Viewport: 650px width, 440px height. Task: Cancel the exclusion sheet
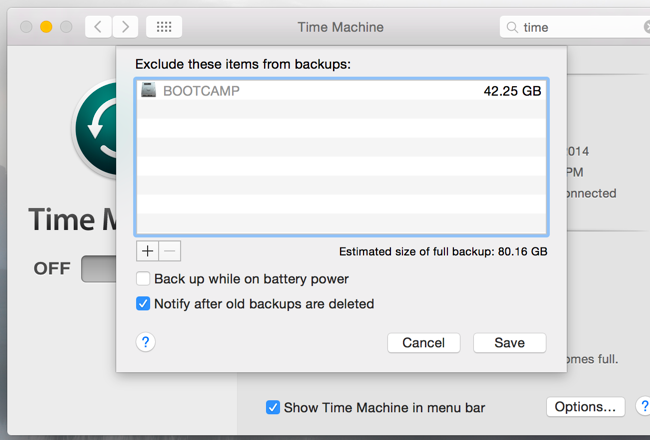click(x=424, y=343)
